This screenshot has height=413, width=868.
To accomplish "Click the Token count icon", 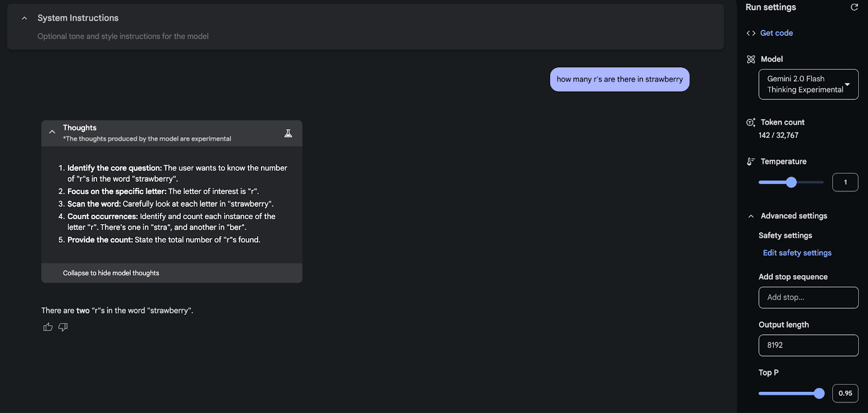I will (x=751, y=123).
